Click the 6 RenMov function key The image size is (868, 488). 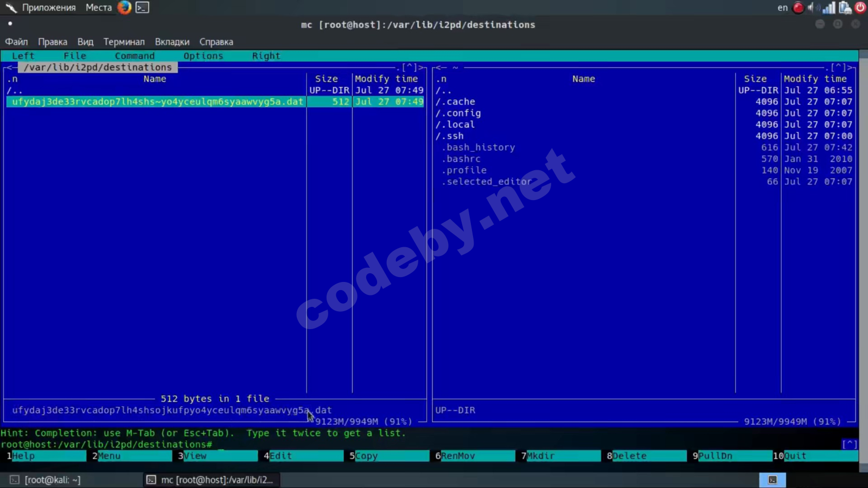tap(475, 456)
